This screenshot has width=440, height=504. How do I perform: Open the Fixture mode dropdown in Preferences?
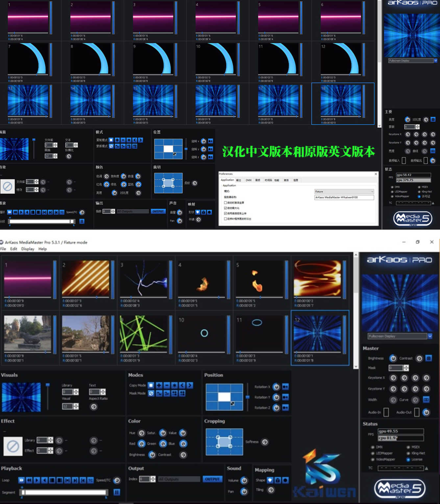click(x=344, y=191)
